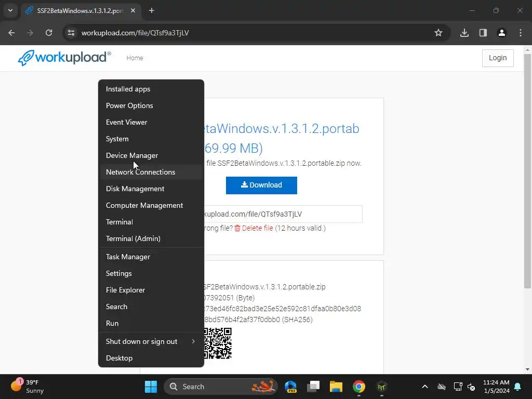Go to the workupload Home link
Screen dimensions: 532x399
click(x=135, y=58)
